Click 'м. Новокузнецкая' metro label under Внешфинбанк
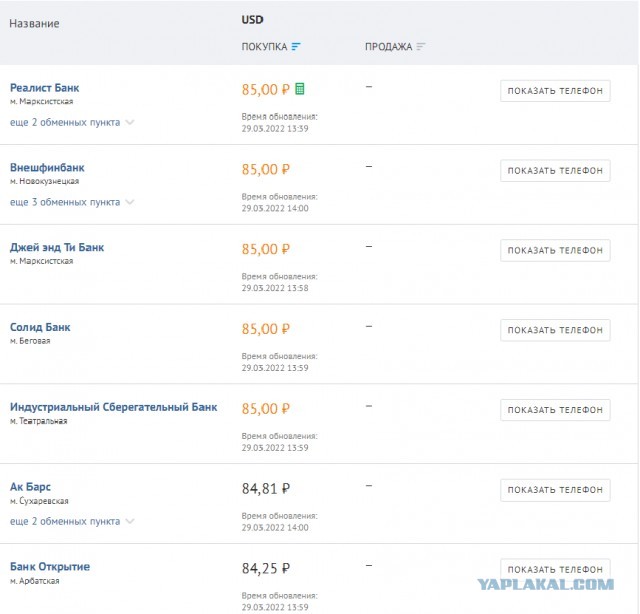 click(44, 181)
